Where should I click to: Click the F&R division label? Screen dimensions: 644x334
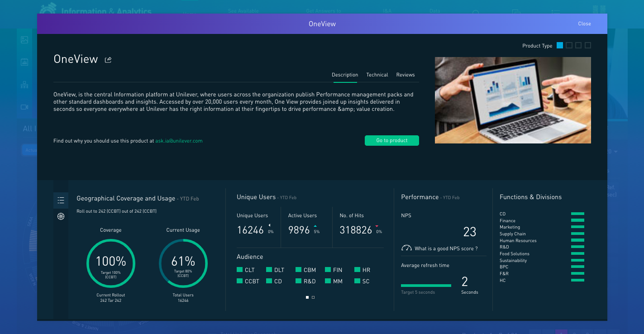click(504, 274)
